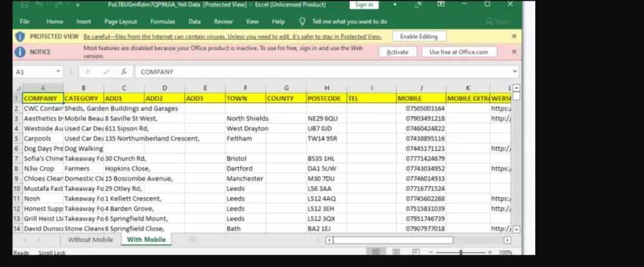
Task: Open the File menu
Action: coord(24,21)
